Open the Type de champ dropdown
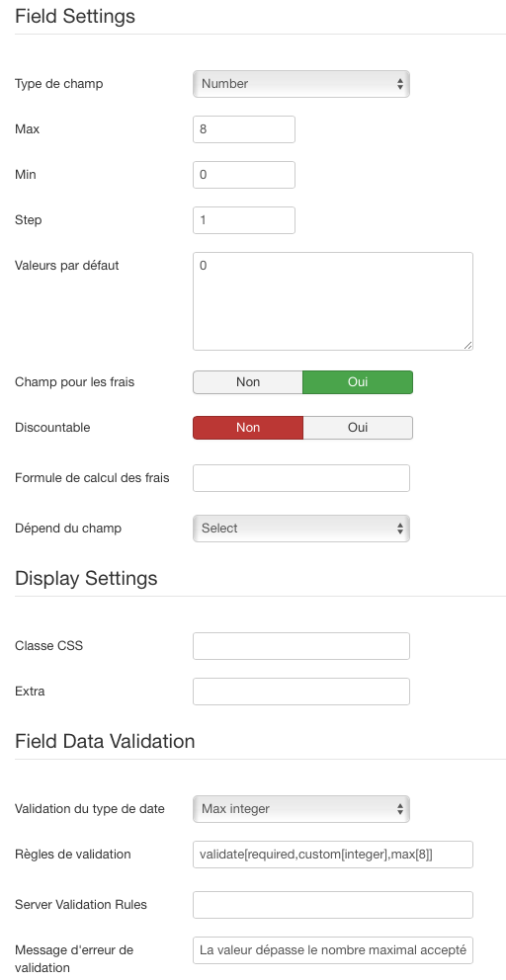506x980 pixels. 300,84
